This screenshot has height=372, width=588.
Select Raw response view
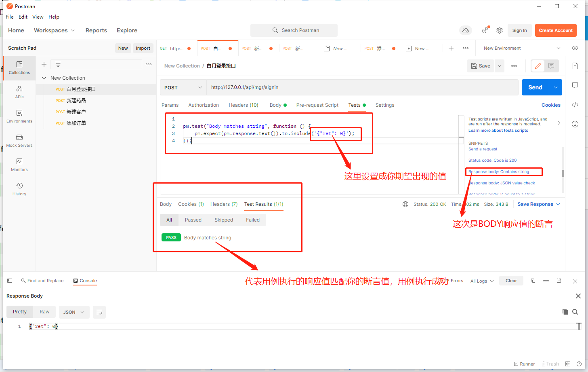coord(44,312)
